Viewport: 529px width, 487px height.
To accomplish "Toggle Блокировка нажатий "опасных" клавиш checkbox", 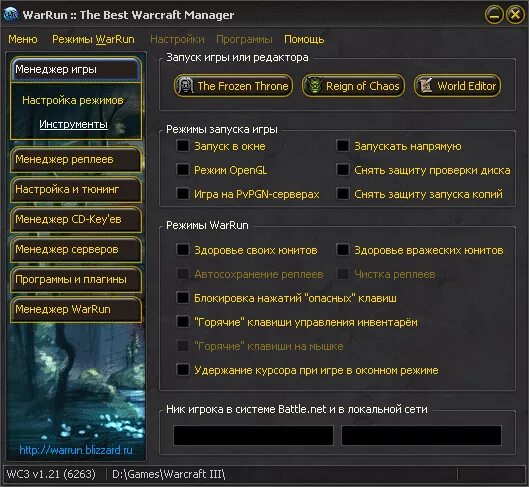I will click(183, 298).
